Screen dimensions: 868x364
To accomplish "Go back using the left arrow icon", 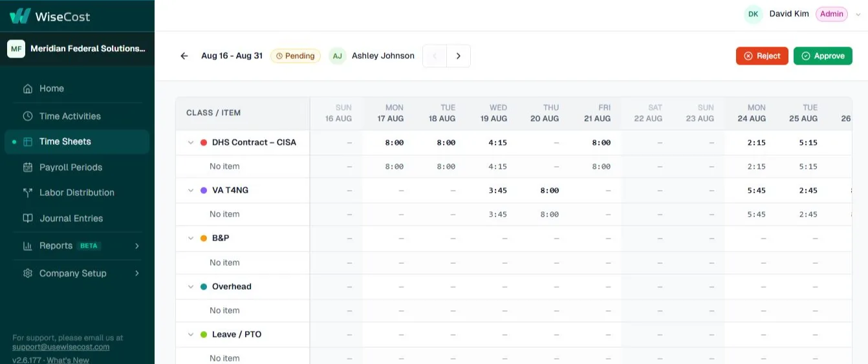I will point(184,56).
